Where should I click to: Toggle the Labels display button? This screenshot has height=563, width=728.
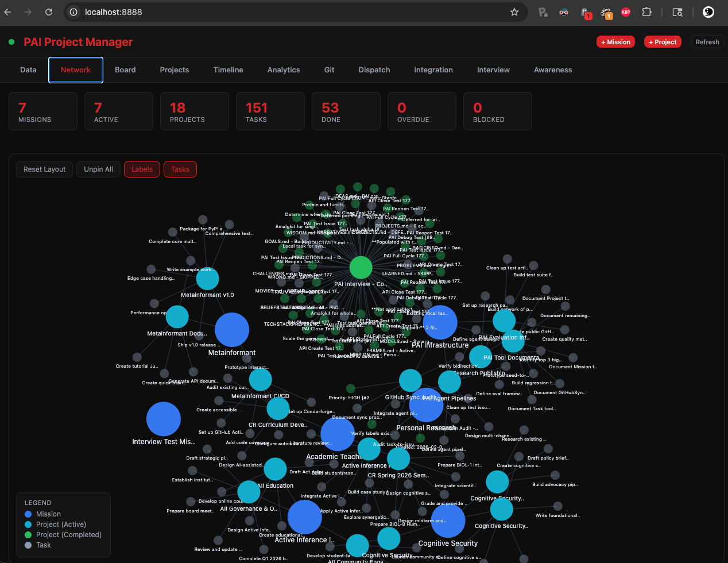point(142,169)
